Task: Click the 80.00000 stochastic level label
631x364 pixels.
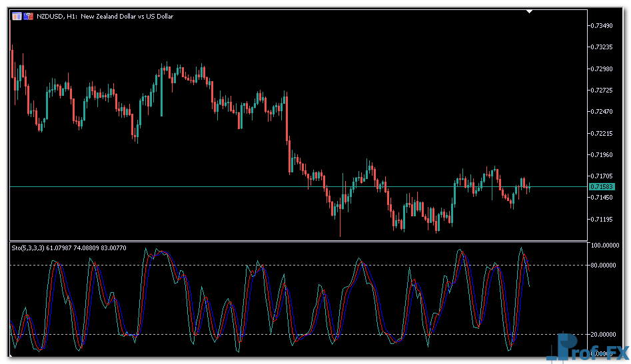Action: pos(605,266)
